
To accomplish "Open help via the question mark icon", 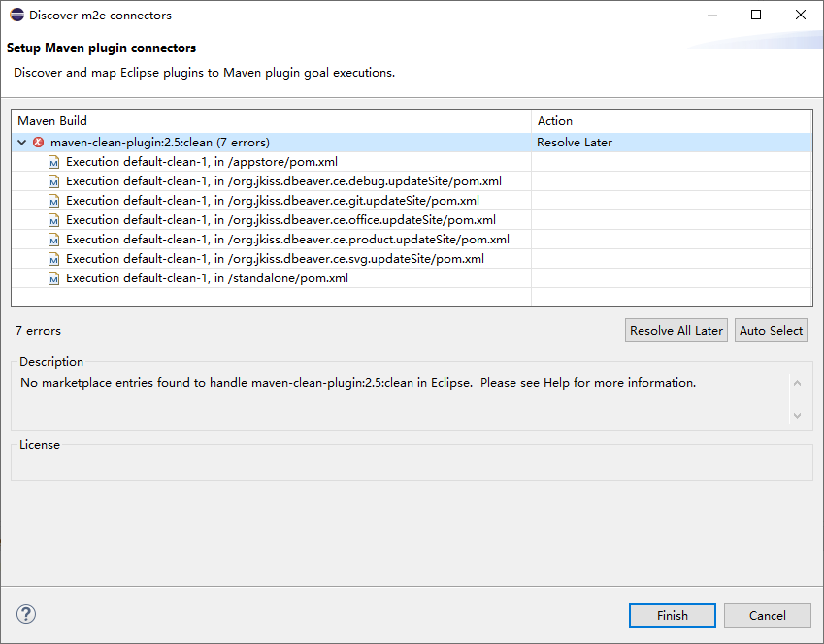I will [25, 614].
